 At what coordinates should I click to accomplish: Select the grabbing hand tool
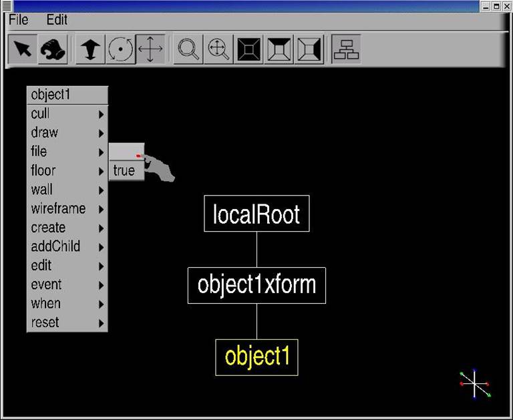[53, 49]
